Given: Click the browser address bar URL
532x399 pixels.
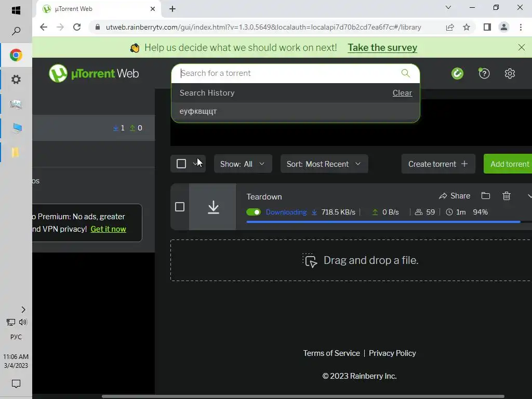Looking at the screenshot, I should (x=263, y=27).
